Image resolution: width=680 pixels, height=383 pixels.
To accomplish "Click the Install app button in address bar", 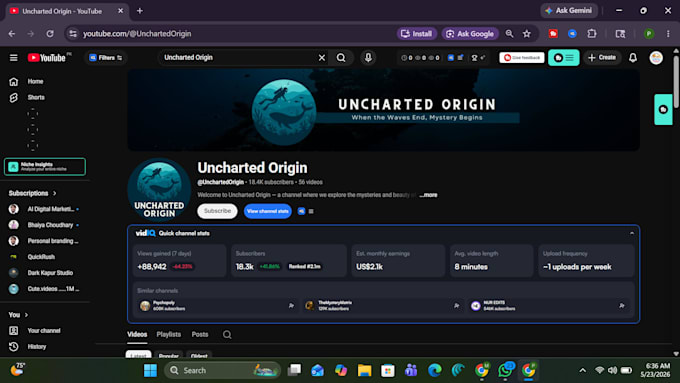I will pos(416,34).
